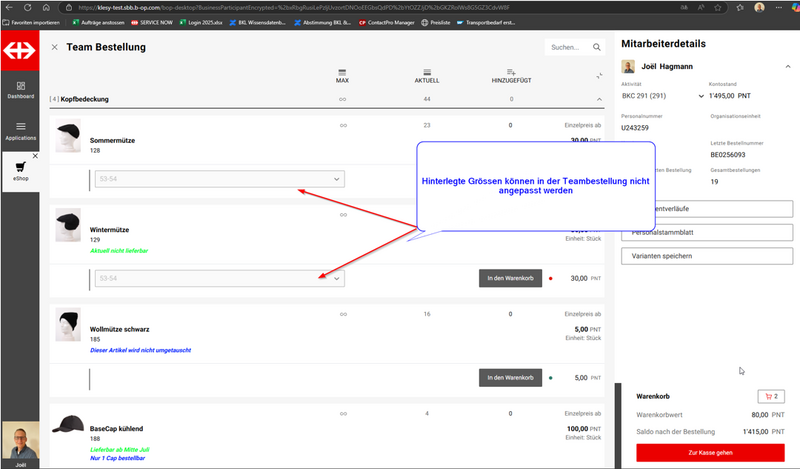Close the Team Bestellung view

click(54, 47)
